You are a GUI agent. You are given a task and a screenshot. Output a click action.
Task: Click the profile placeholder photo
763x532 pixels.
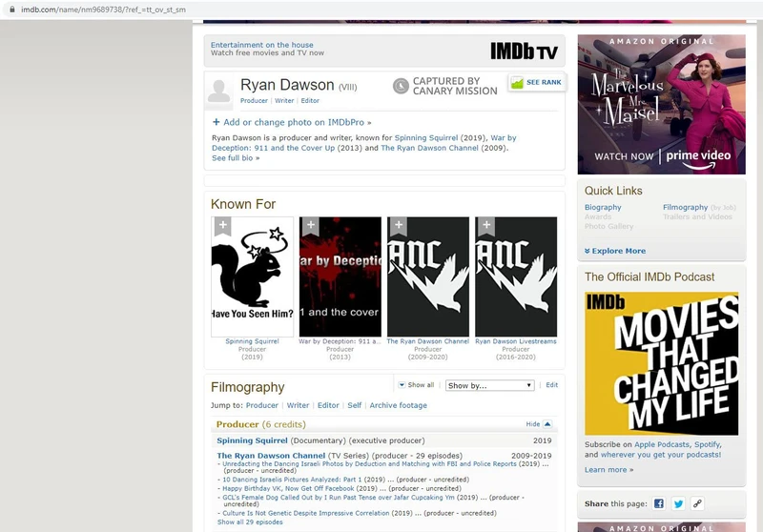(219, 91)
